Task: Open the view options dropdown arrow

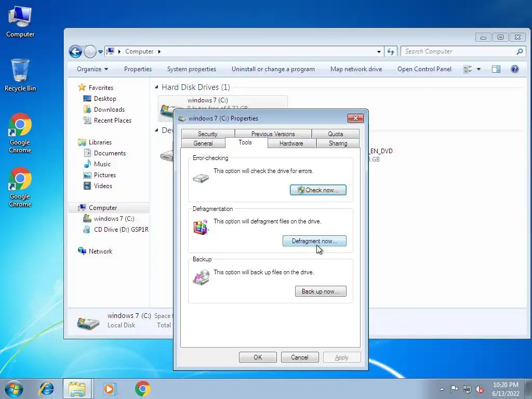Action: (478, 69)
